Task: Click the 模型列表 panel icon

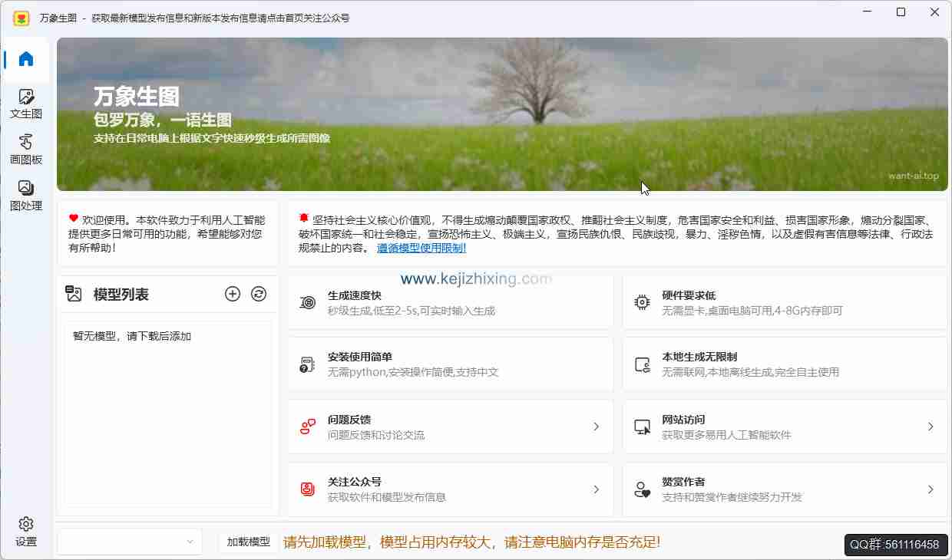Action: tap(74, 293)
